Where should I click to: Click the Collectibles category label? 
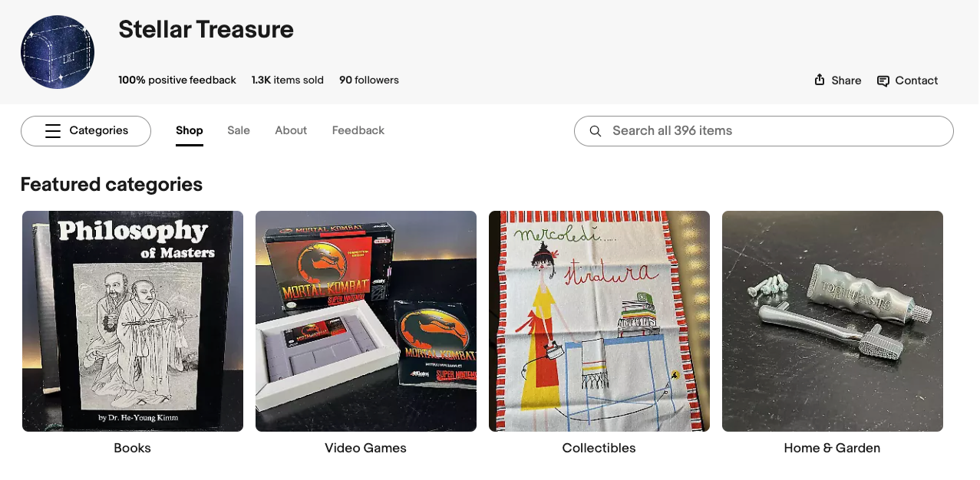pyautogui.click(x=599, y=448)
